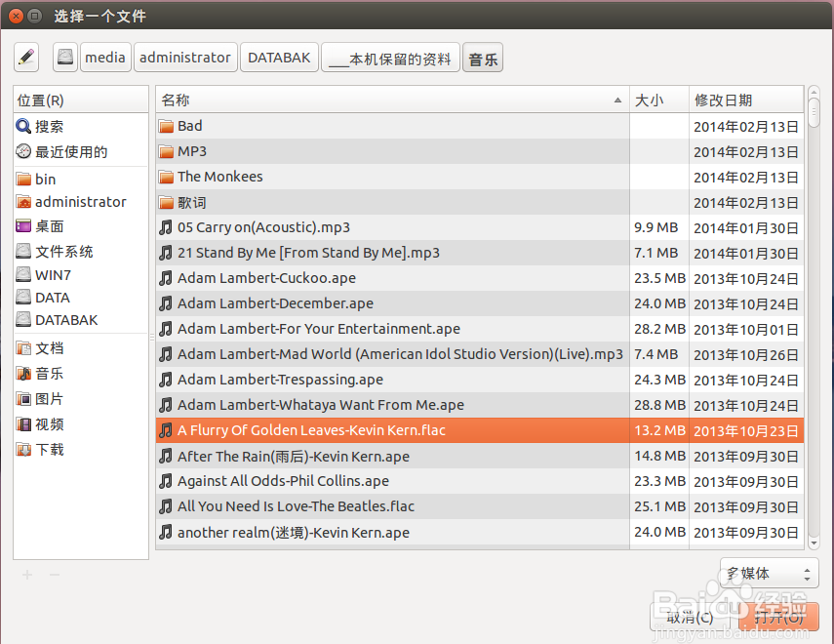Go to the 本机保留的资料 path segment
The height and width of the screenshot is (644, 834).
tap(390, 57)
